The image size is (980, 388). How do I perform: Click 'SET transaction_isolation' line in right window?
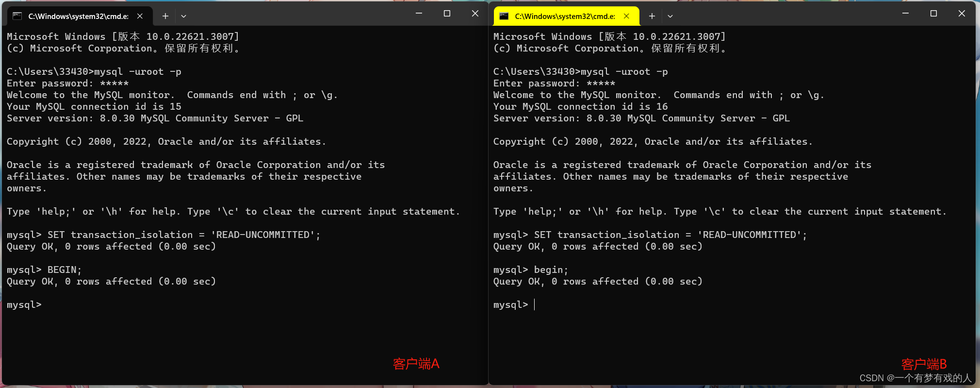[650, 235]
